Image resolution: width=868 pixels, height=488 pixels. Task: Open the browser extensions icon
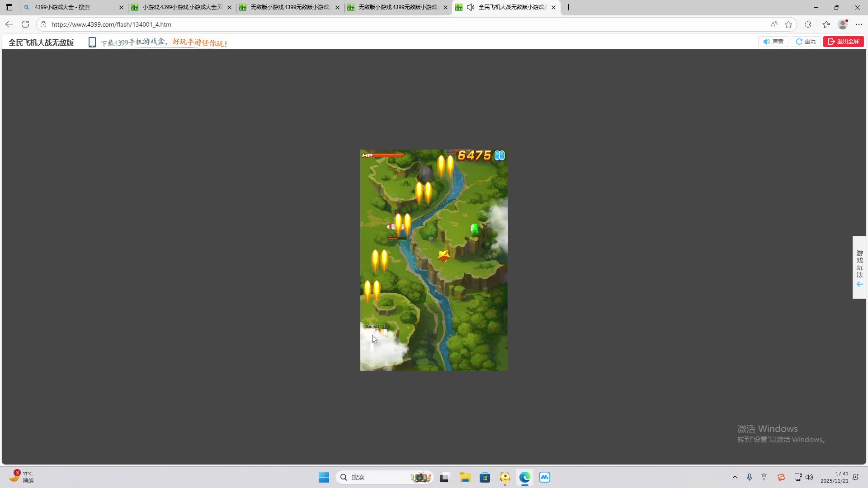[x=808, y=24]
